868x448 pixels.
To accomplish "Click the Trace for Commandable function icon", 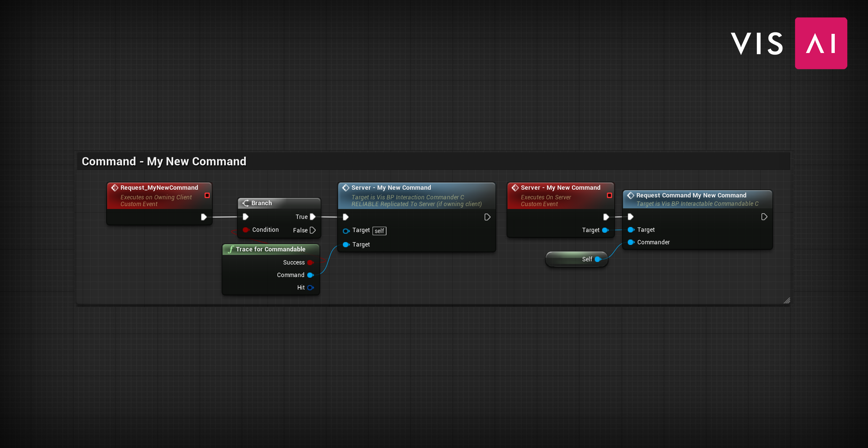I will (x=229, y=249).
